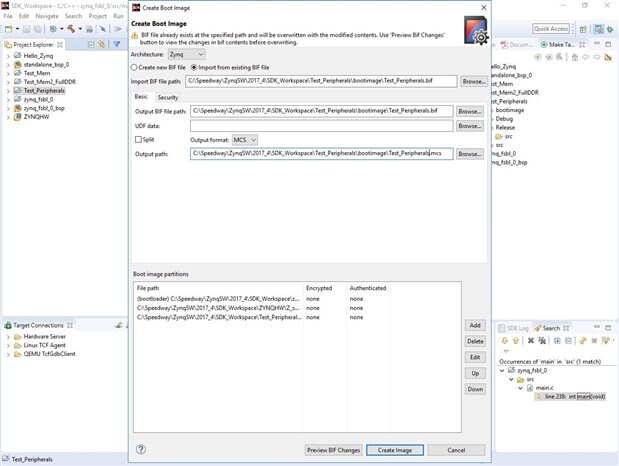Screen dimensions: 619x466
Task: Open Project Explorer view menu triangle
Action: point(117,44)
